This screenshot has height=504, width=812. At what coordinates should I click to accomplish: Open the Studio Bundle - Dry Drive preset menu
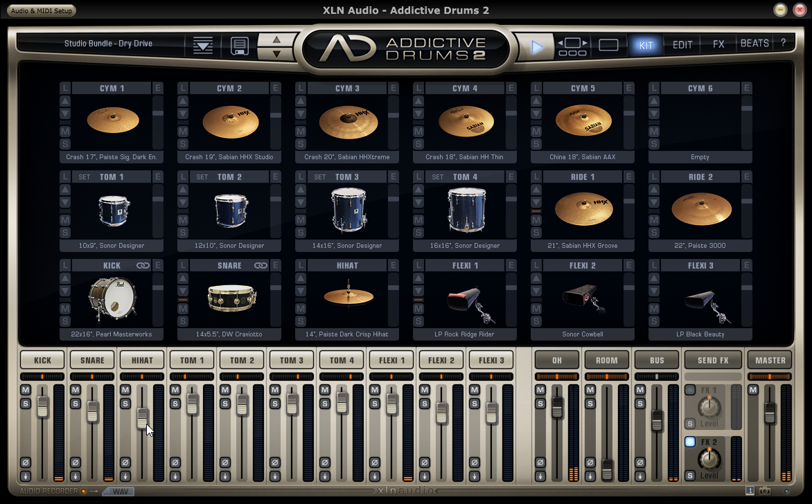click(108, 44)
